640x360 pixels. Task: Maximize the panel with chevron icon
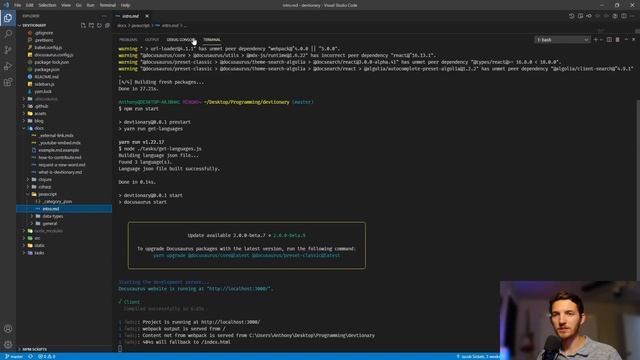(626, 40)
